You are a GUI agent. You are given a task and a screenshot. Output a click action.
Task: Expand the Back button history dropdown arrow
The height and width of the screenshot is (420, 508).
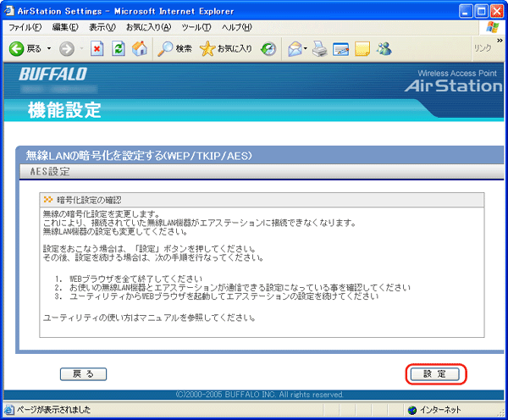pos(49,49)
